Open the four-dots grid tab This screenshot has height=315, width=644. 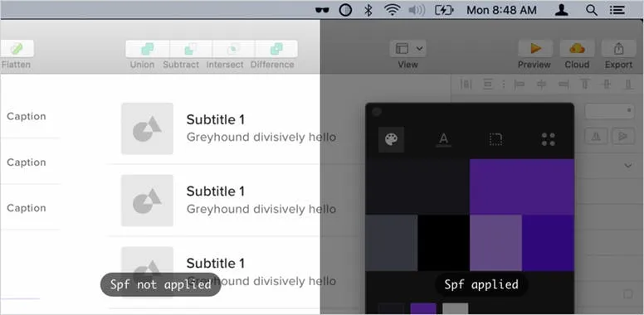(x=549, y=139)
